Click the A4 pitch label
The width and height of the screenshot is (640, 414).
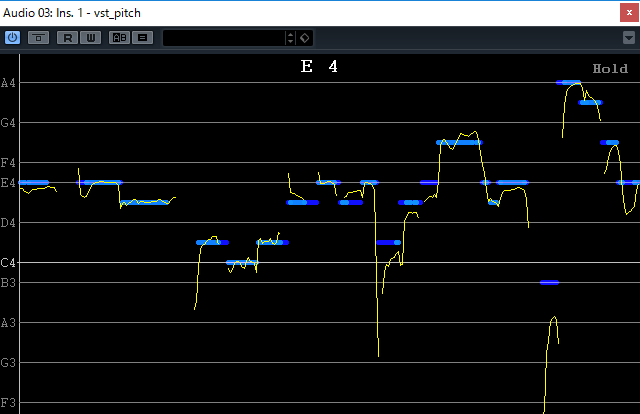8,83
